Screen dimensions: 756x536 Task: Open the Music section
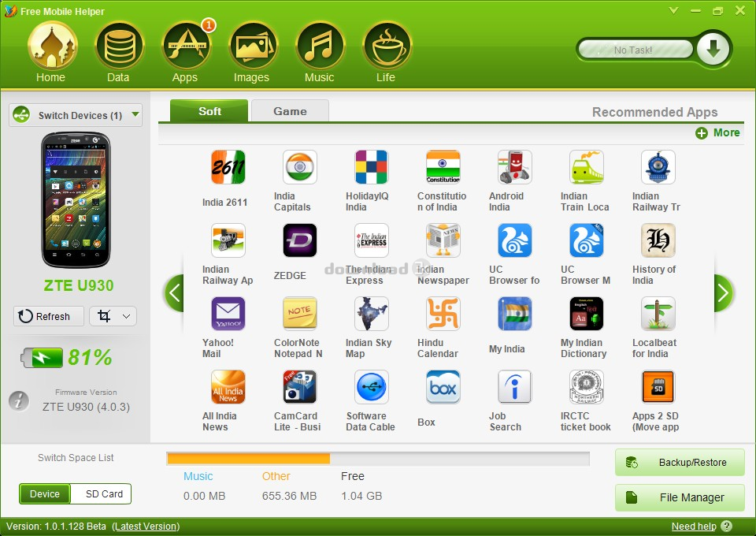coord(320,47)
